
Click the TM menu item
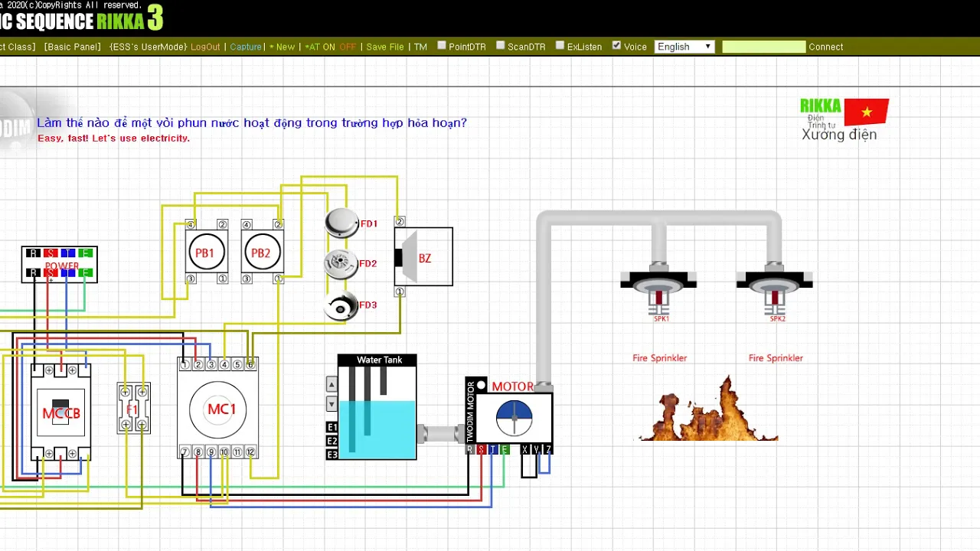pyautogui.click(x=420, y=47)
